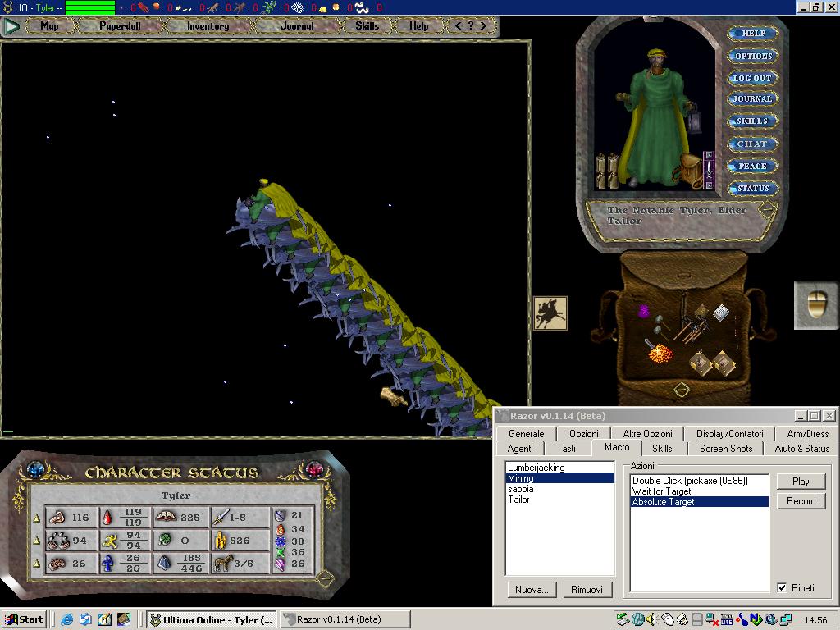Click the scrolls icon on the paperdoll

[x=607, y=171]
